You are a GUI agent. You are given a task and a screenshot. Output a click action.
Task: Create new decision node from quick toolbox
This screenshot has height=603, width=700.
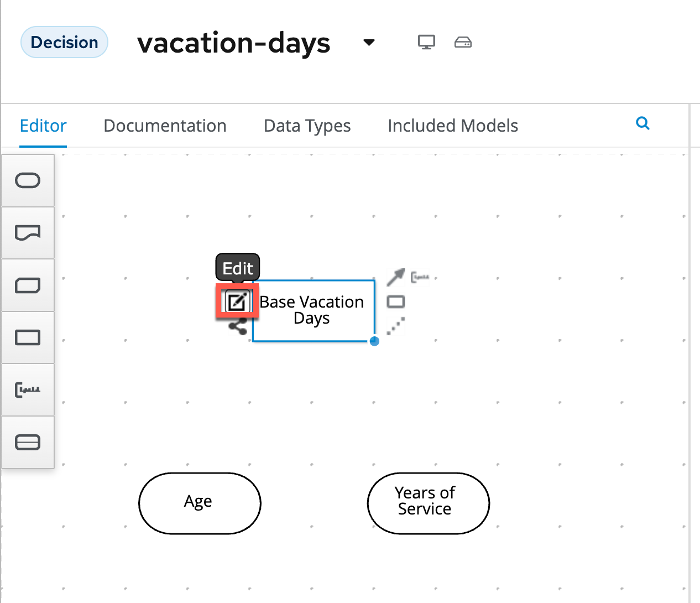click(x=396, y=301)
